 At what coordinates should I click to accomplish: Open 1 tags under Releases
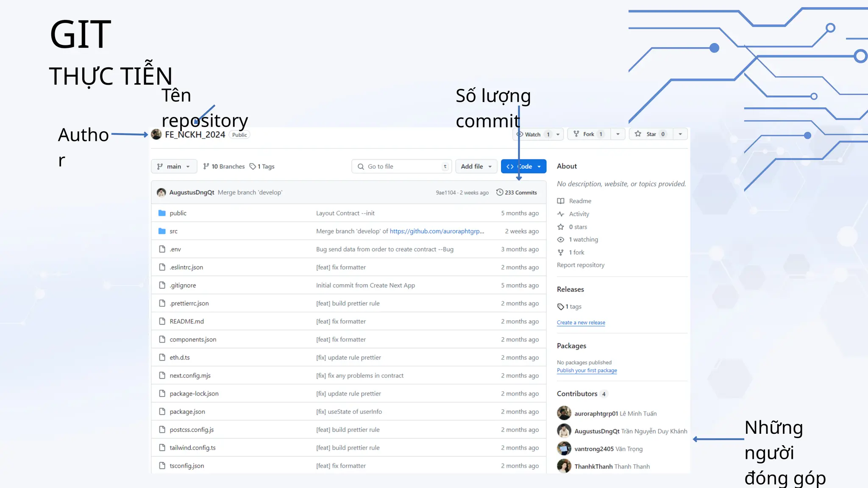click(x=569, y=307)
